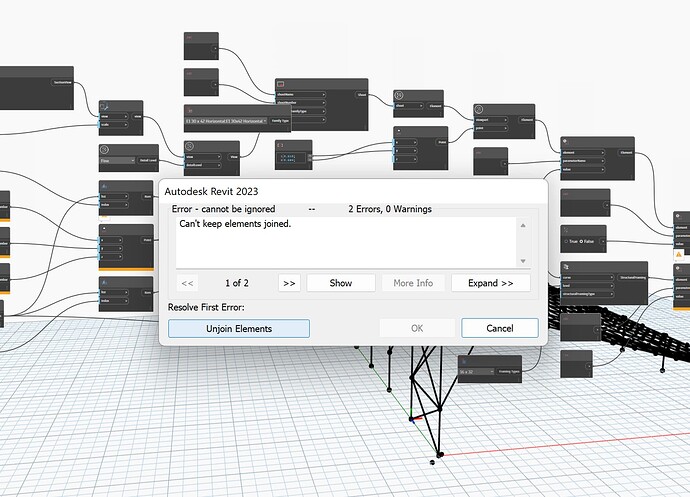
Task: Cancel the Revit error dialog
Action: (500, 328)
